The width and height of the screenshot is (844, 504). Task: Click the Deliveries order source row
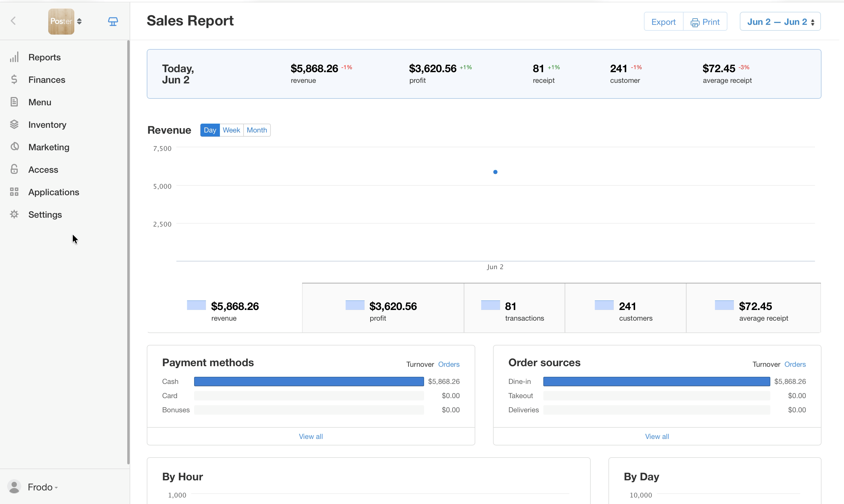[657, 410]
